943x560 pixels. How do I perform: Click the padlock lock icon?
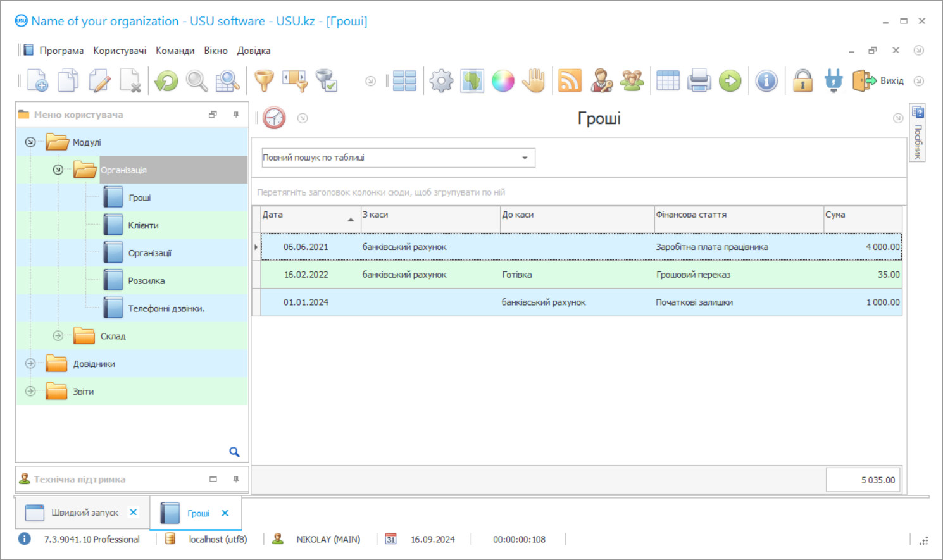(x=802, y=81)
